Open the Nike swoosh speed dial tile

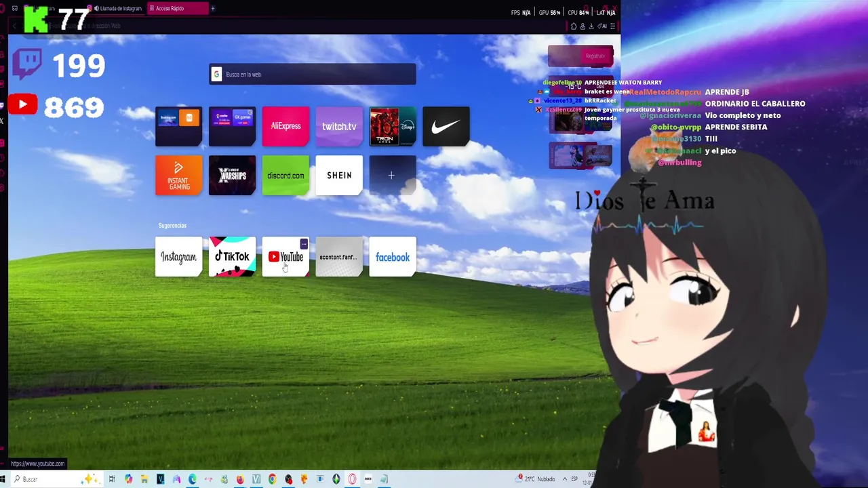pos(446,126)
